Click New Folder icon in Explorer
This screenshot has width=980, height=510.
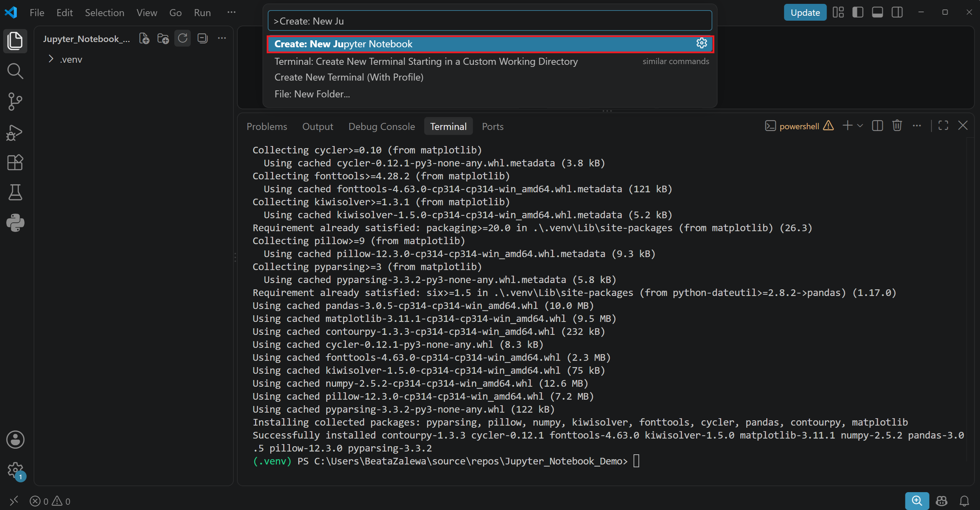click(163, 39)
